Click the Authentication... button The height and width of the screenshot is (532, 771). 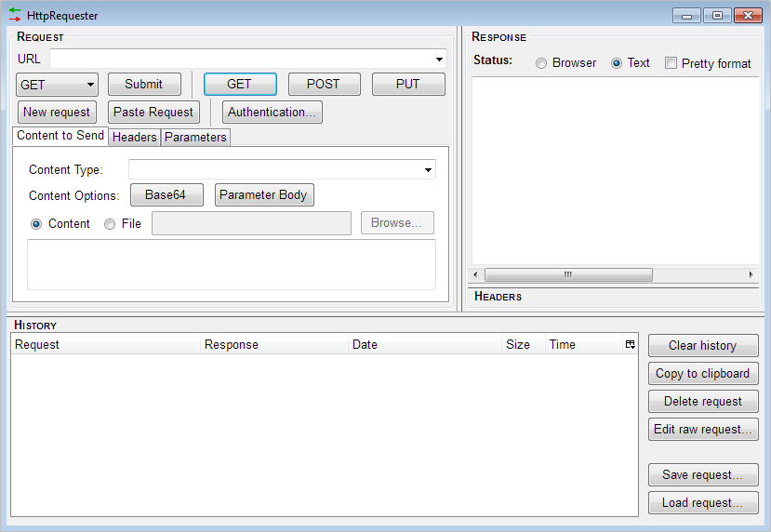click(x=272, y=113)
